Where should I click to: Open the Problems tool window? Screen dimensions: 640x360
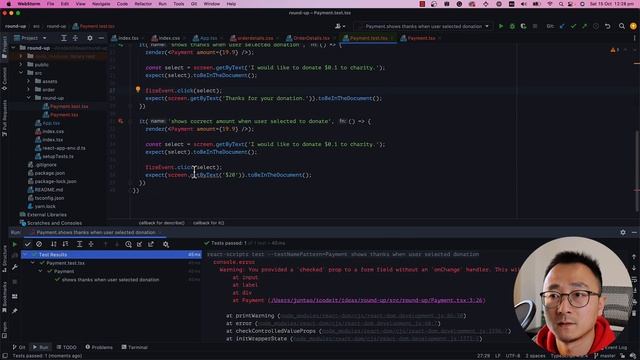tap(99, 347)
